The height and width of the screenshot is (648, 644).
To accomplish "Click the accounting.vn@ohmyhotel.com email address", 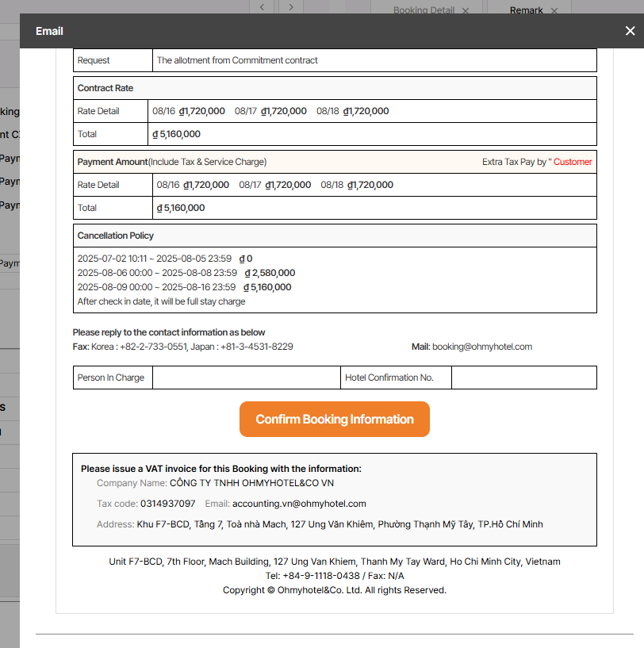I will pyautogui.click(x=299, y=504).
